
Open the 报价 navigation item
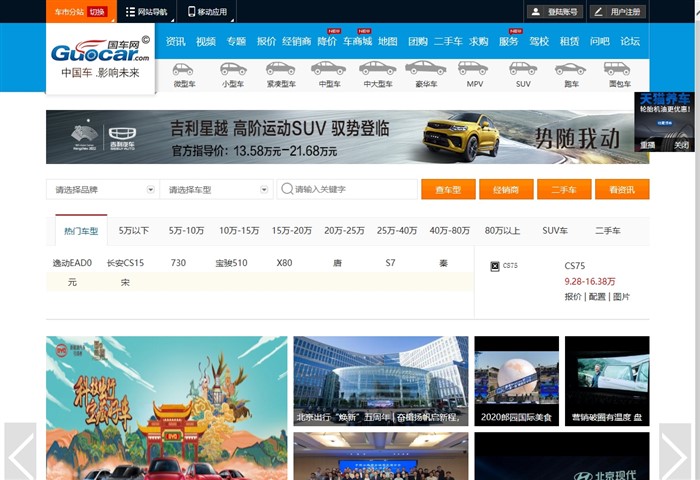[x=267, y=42]
